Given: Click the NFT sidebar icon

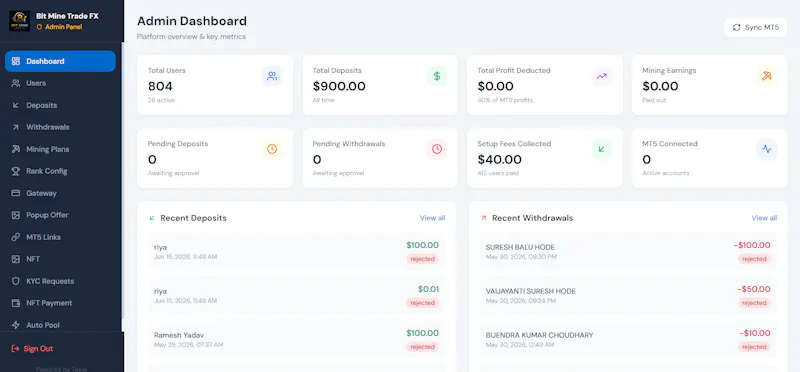Looking at the screenshot, I should pyautogui.click(x=16, y=259).
